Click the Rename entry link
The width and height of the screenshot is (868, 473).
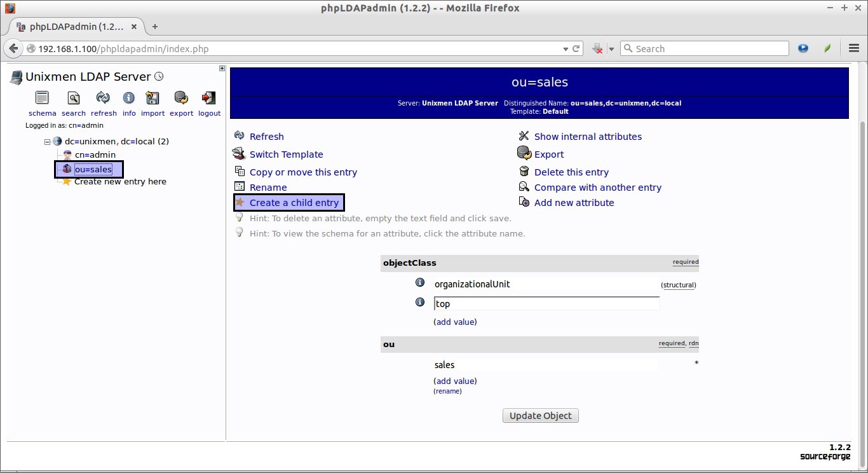[268, 188]
